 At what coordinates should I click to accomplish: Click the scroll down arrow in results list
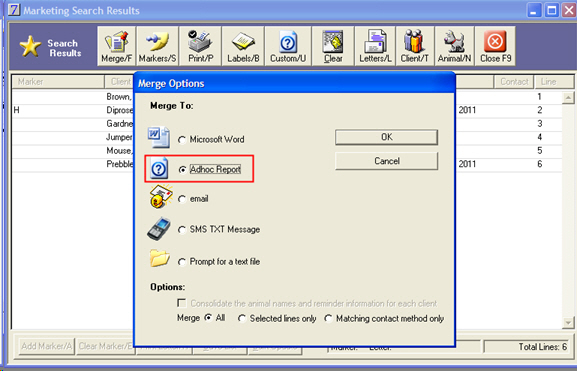pyautogui.click(x=568, y=323)
